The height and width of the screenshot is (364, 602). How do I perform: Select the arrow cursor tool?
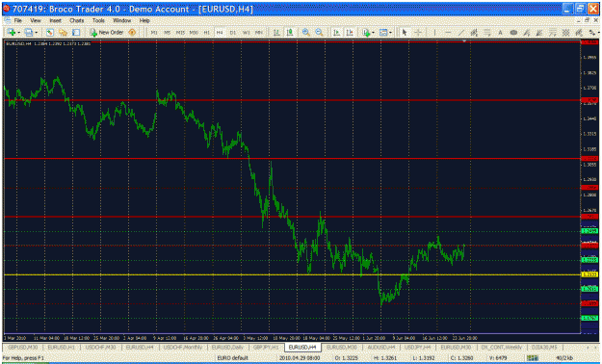click(404, 33)
